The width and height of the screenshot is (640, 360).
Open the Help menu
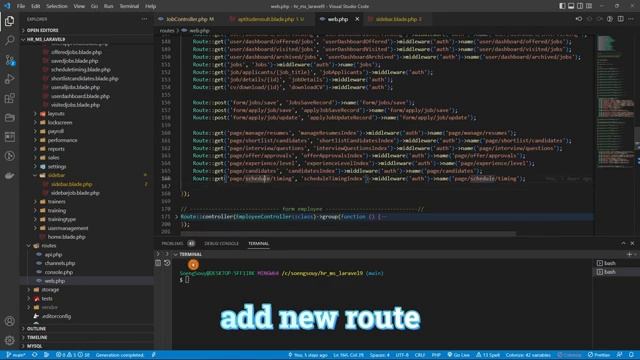151,6
